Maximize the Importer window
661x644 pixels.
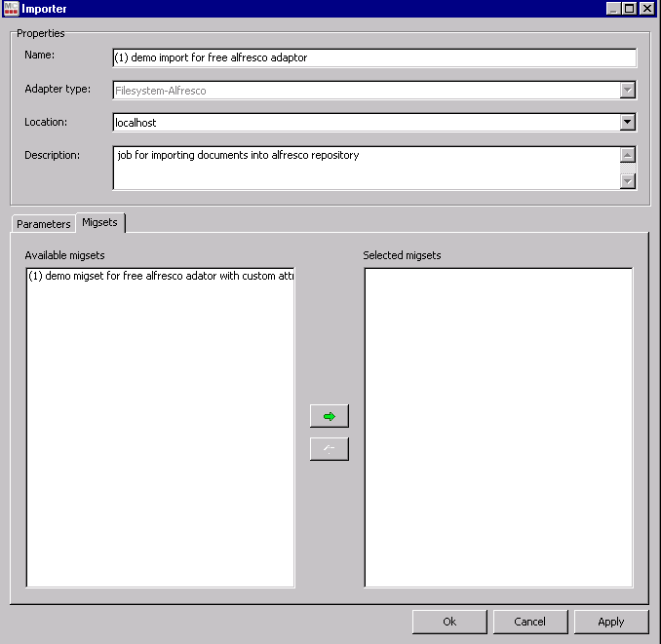coord(630,9)
